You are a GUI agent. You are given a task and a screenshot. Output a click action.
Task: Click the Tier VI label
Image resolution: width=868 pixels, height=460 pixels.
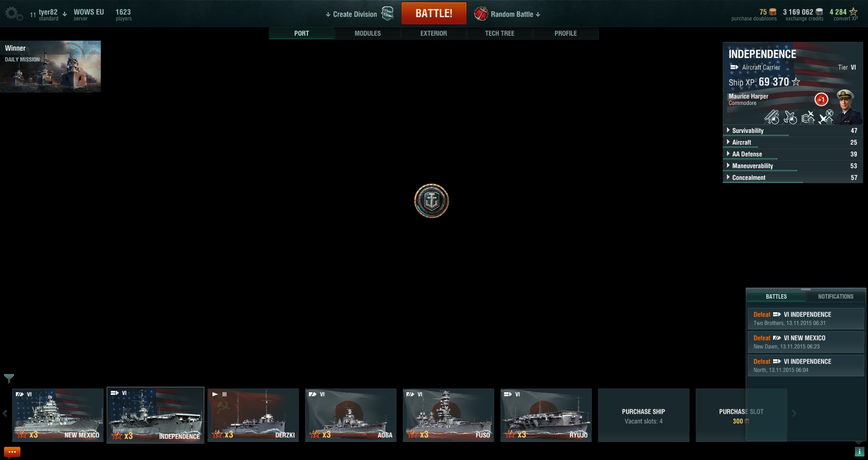pos(847,67)
